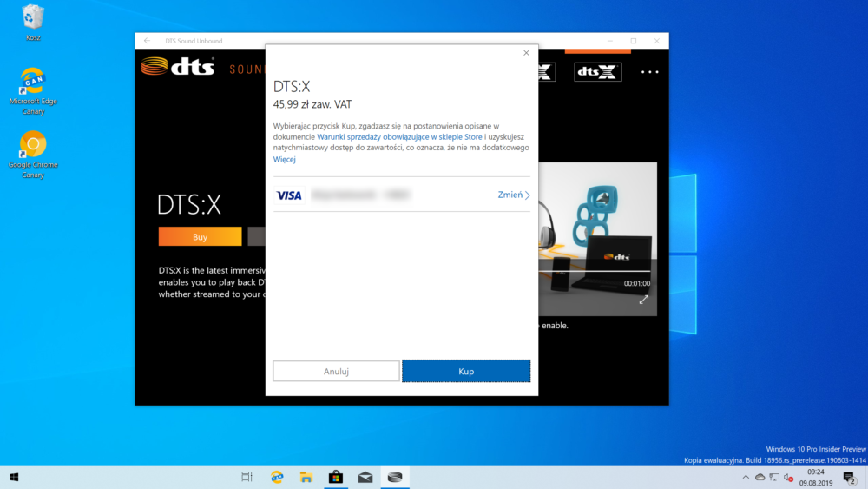Screen dimensions: 868x489
Task: Expand terms text with Więcej
Action: (x=284, y=160)
